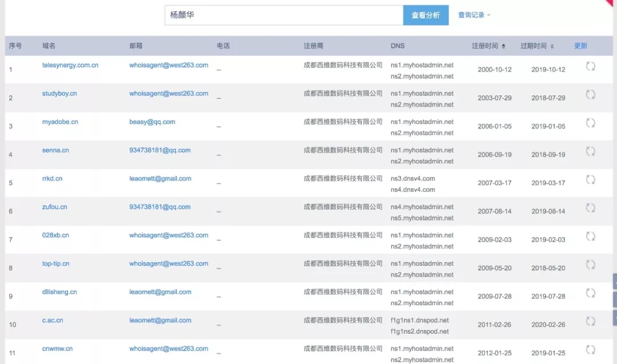
Task: Click the DNS column header
Action: tap(398, 46)
